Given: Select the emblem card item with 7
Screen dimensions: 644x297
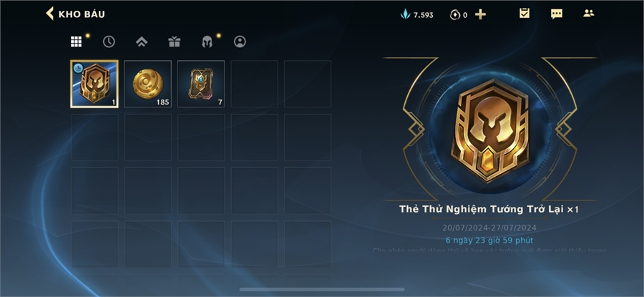Looking at the screenshot, I should pos(201,84).
